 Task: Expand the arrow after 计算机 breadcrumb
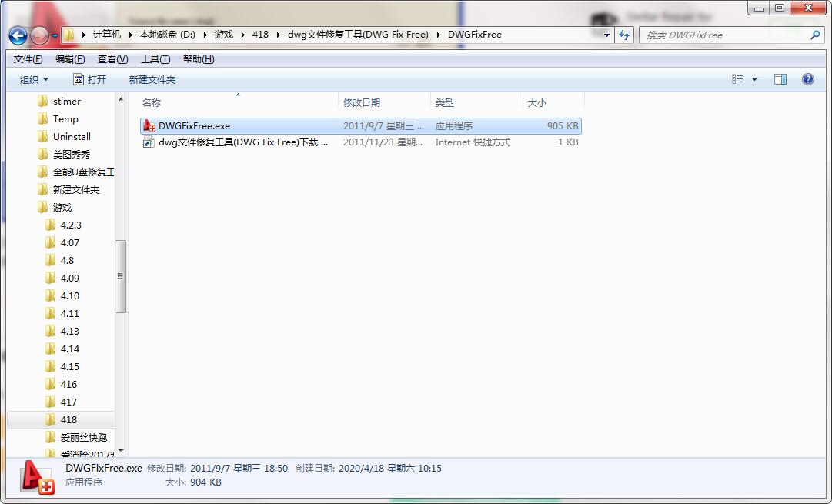[131, 35]
